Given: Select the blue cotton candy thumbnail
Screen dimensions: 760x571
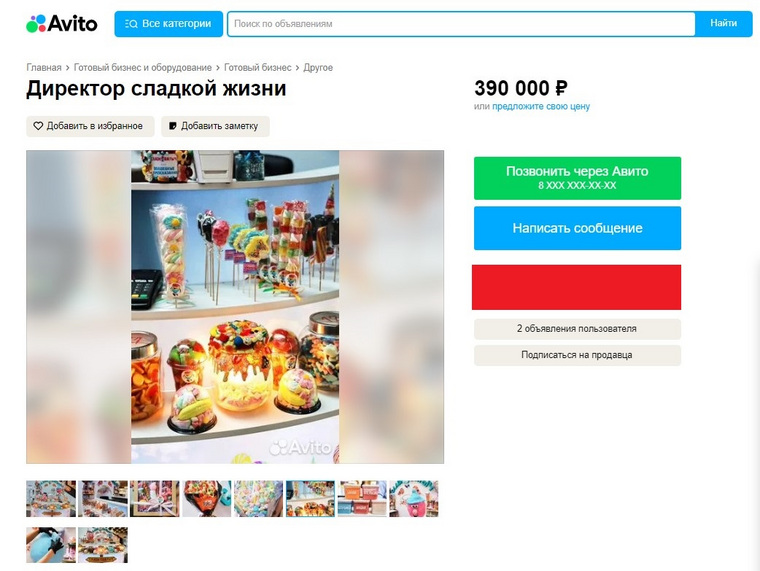Looking at the screenshot, I should tap(51, 545).
